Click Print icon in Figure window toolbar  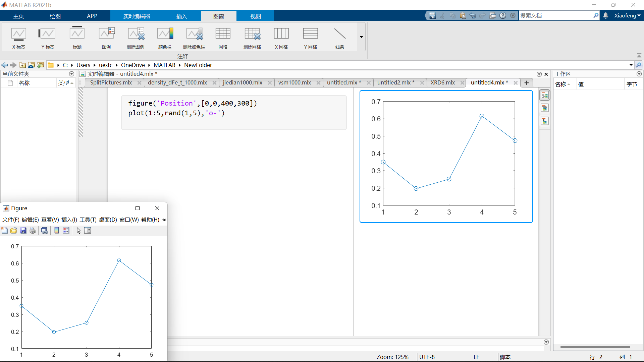pyautogui.click(x=33, y=231)
